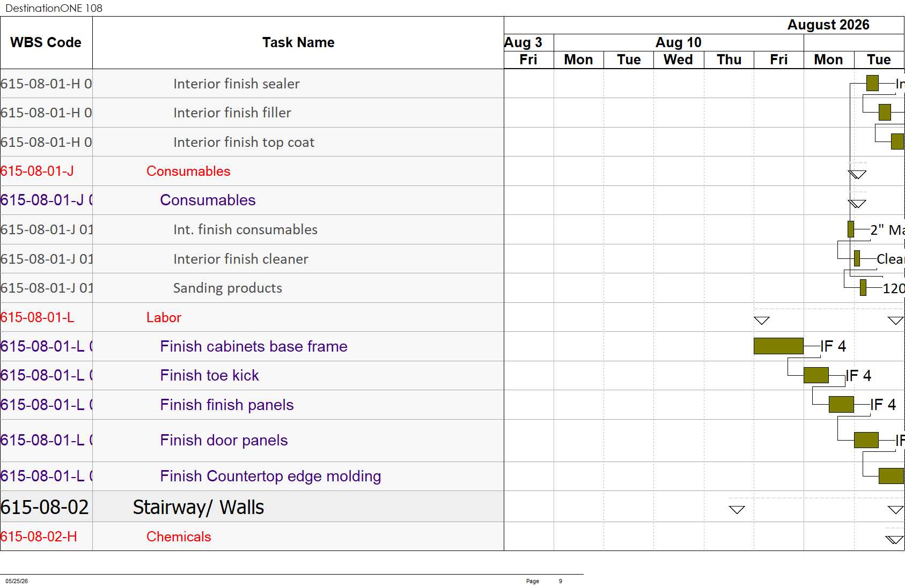This screenshot has width=905, height=588.
Task: Select the Sanding products task bar
Action: pyautogui.click(x=863, y=287)
